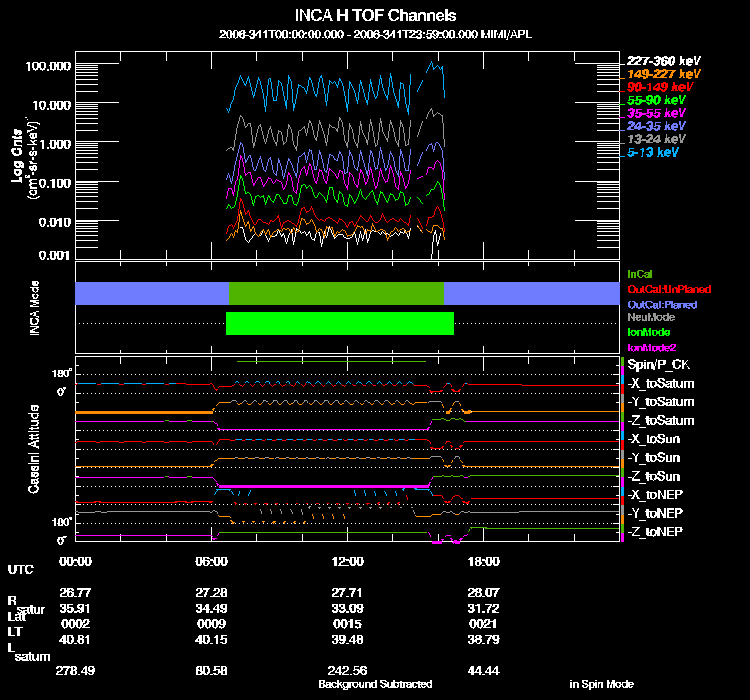750x700 pixels.
Task: Click the R value '28.07'
Action: click(x=484, y=592)
